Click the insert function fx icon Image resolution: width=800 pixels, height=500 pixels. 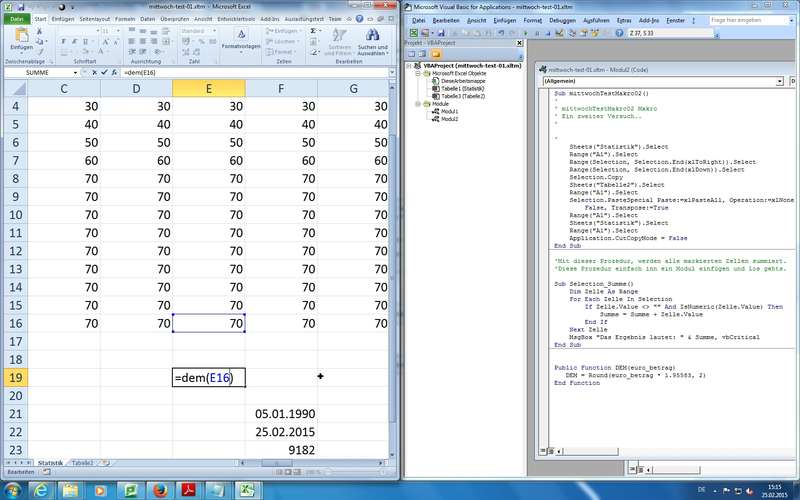(114, 73)
